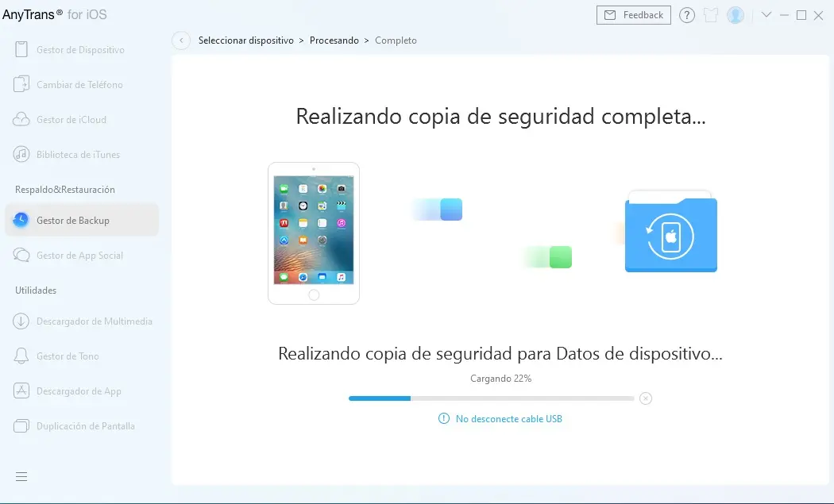
Task: Select Gestor de Backup menu label
Action: pyautogui.click(x=73, y=221)
